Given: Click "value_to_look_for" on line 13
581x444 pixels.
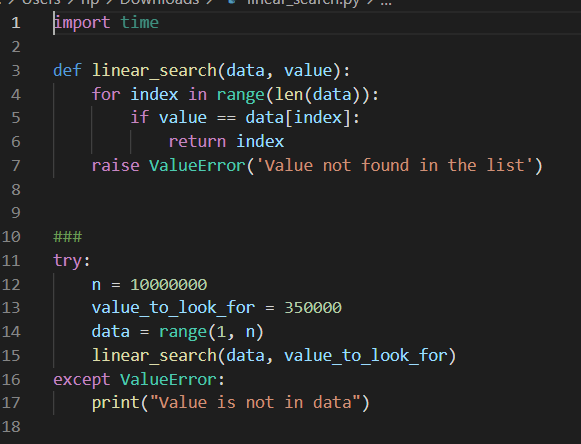Looking at the screenshot, I should click(x=173, y=308).
